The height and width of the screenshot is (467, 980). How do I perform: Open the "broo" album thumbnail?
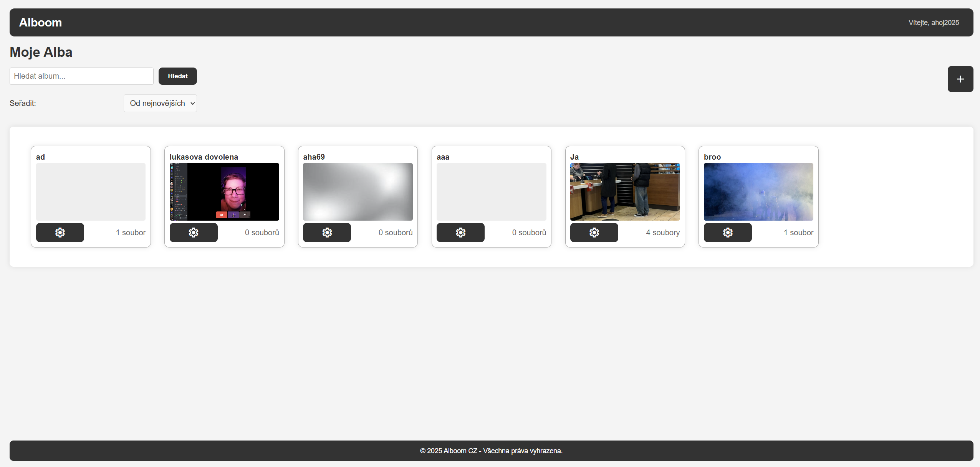click(758, 192)
